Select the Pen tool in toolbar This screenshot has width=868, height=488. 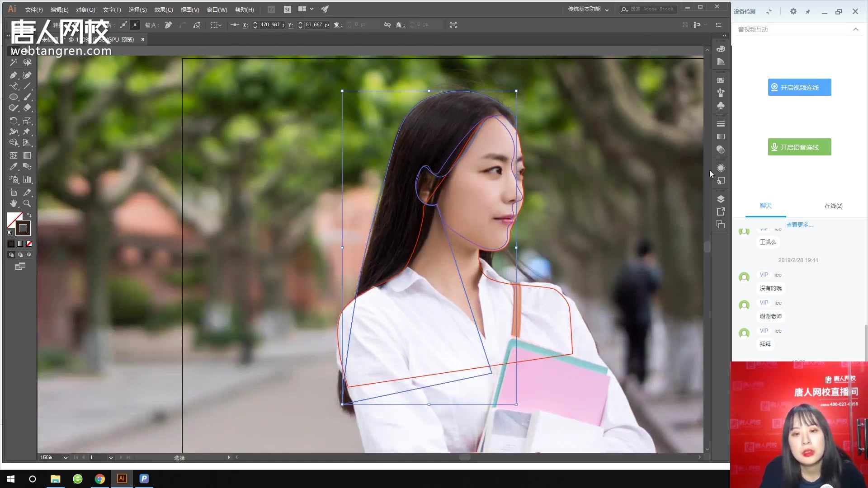(x=14, y=75)
